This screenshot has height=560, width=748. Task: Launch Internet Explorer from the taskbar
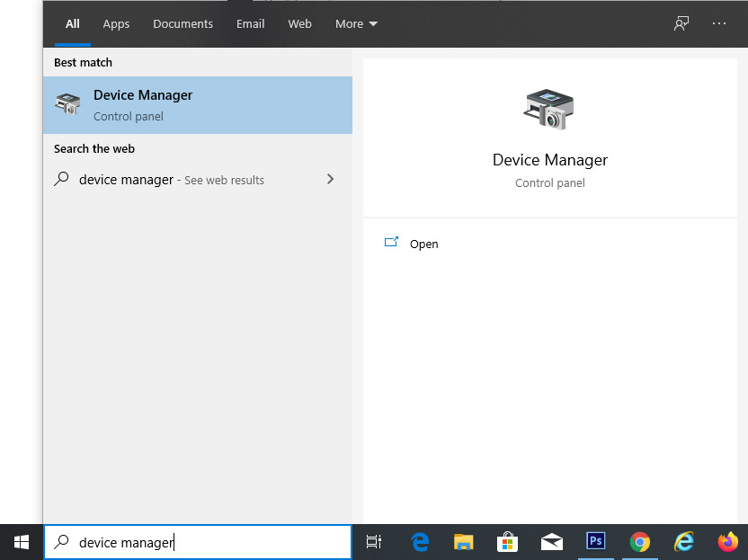coord(684,542)
